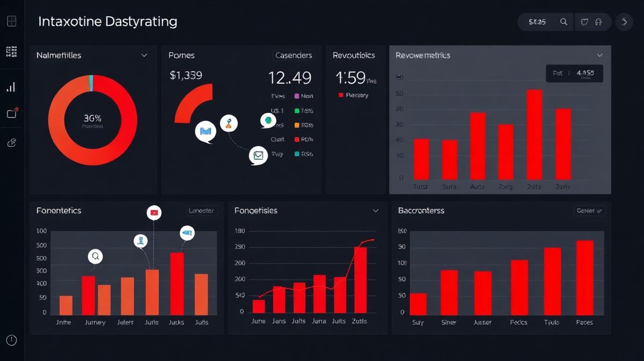The height and width of the screenshot is (361, 644).
Task: Click the Siner axis label in Bacoronterss
Action: (x=449, y=322)
